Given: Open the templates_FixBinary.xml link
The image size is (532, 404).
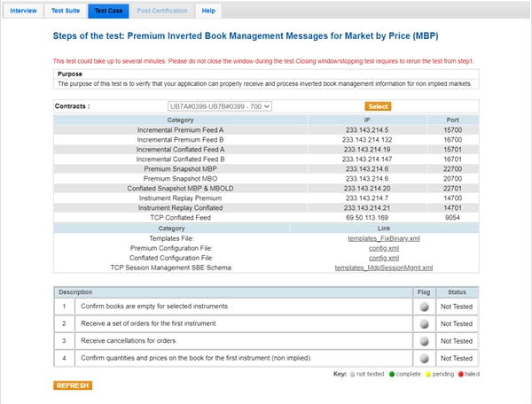Looking at the screenshot, I should coord(383,239).
